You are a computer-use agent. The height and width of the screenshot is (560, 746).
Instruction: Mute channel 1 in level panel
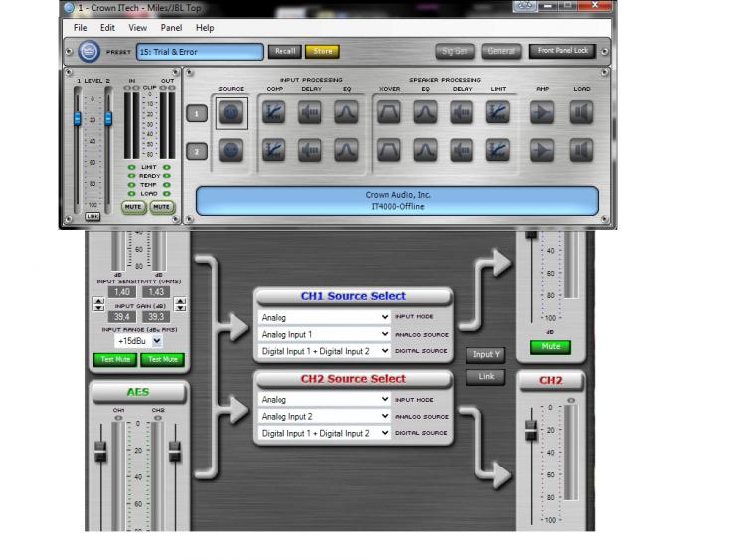click(133, 207)
